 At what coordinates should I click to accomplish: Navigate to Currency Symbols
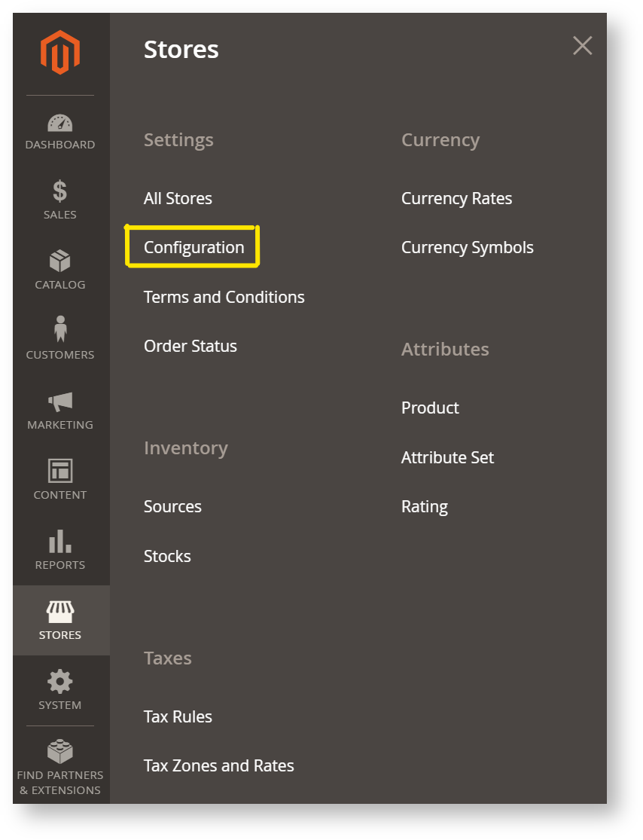[x=467, y=248]
